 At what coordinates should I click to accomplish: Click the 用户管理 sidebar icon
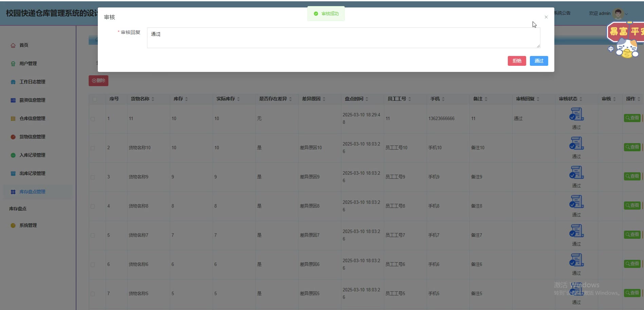(13, 64)
